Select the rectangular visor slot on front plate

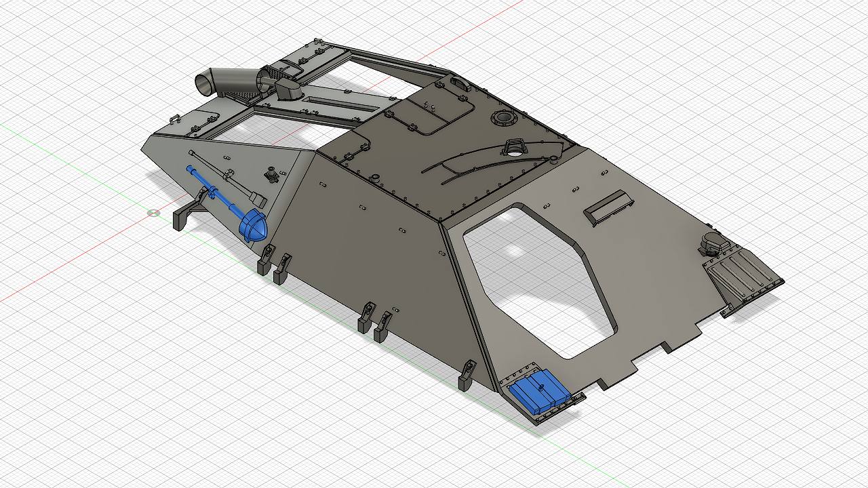coord(610,207)
